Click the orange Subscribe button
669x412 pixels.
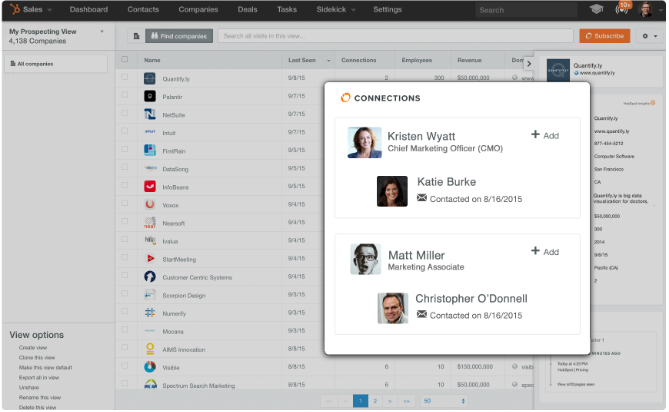(604, 36)
